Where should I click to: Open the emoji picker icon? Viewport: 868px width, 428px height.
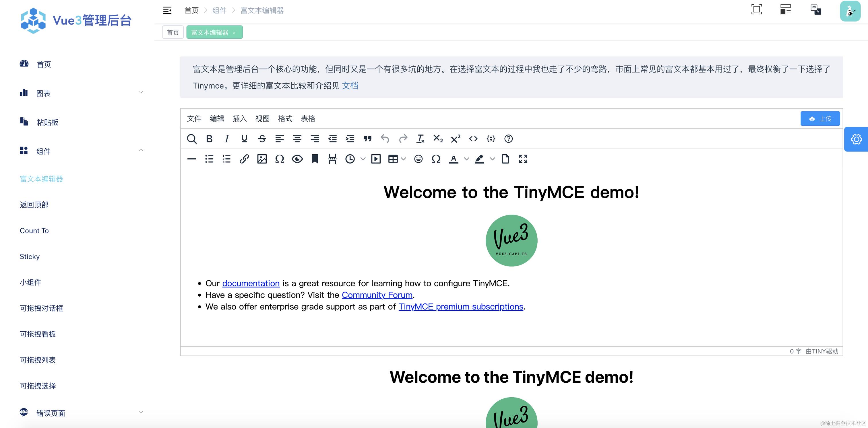click(418, 159)
